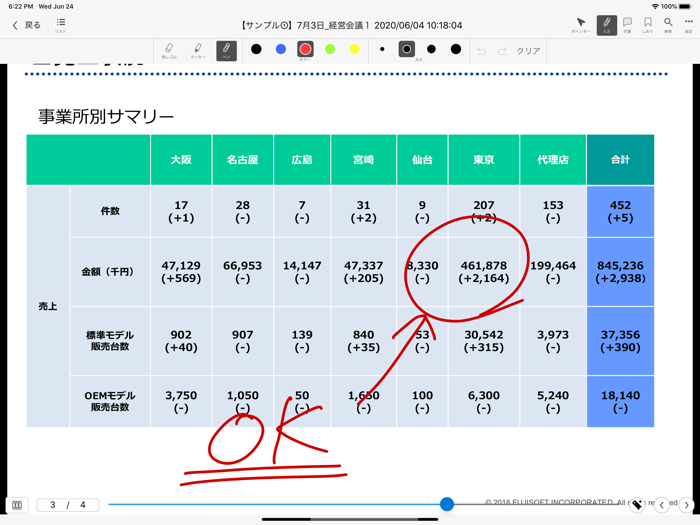
Task: Choose the thickest pen thickness
Action: 456,49
